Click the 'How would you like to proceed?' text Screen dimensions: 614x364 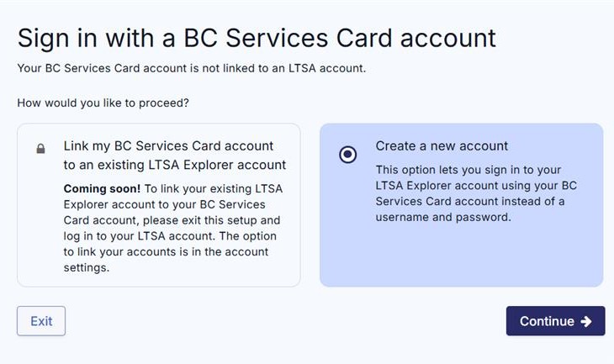103,103
